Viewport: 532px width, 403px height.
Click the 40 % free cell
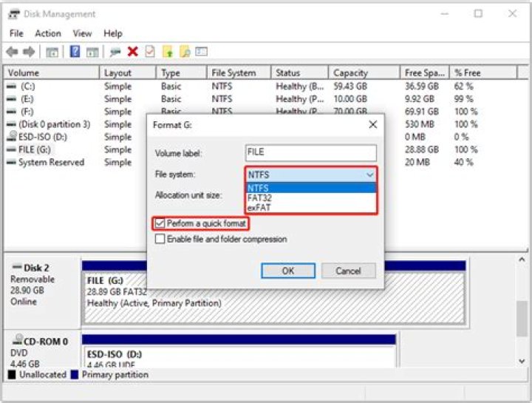pyautogui.click(x=463, y=162)
